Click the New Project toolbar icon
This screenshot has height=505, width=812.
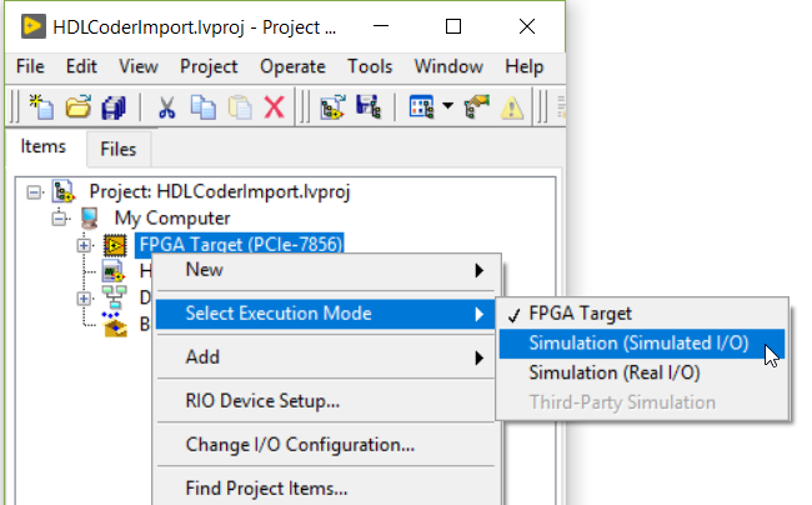coord(41,107)
